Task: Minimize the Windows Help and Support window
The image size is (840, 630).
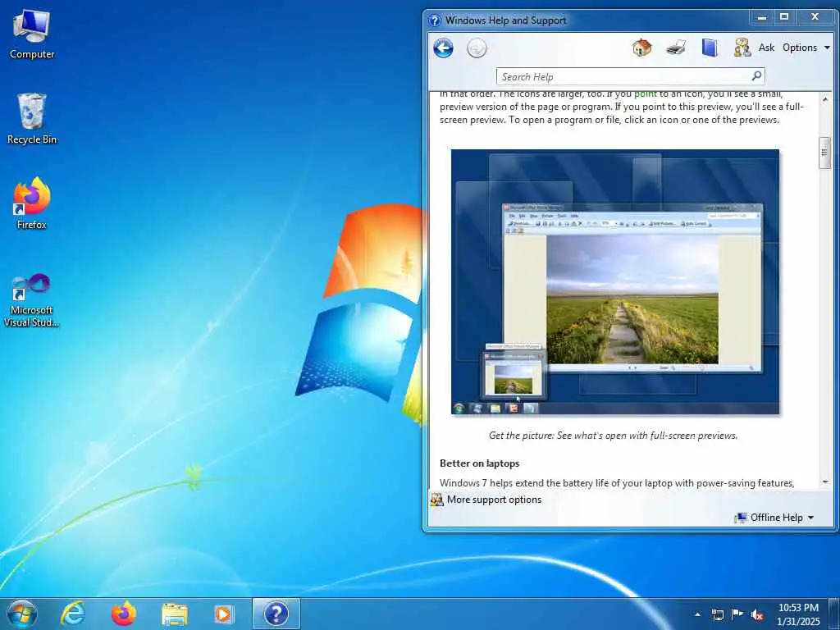Action: pos(761,17)
